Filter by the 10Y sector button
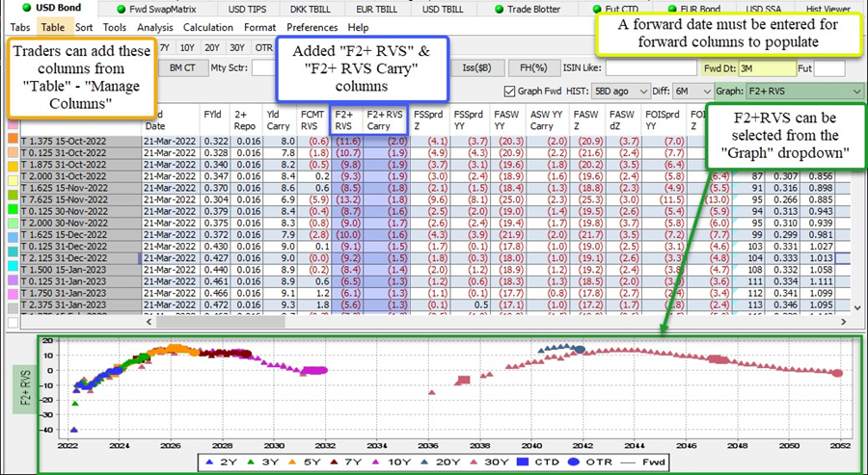Image resolution: width=868 pixels, height=475 pixels. (188, 47)
